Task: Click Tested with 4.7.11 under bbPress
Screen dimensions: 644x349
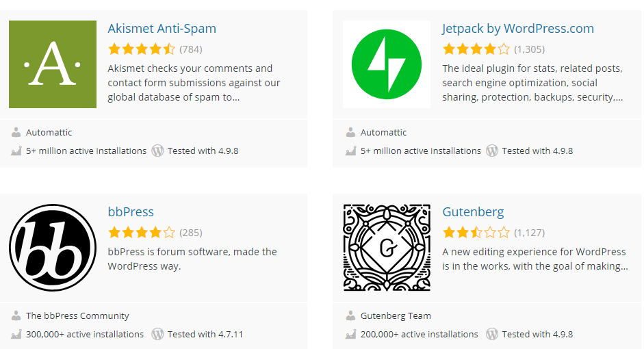Action: coord(205,334)
